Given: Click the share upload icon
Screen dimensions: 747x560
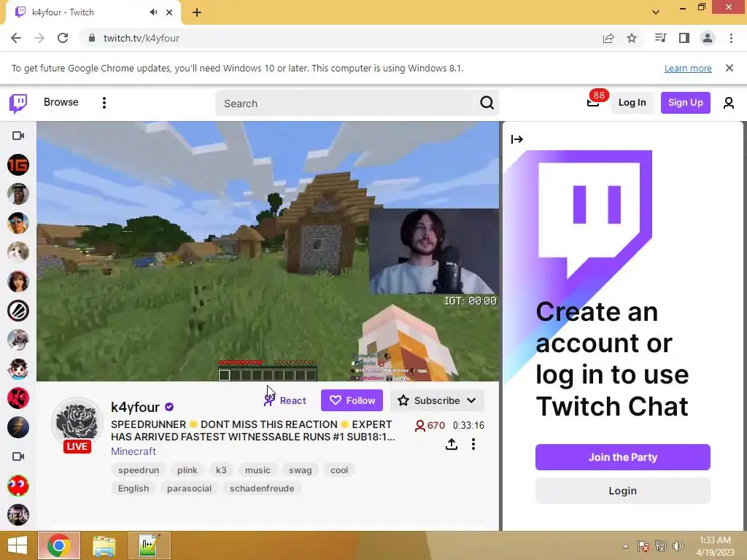Looking at the screenshot, I should [451, 444].
